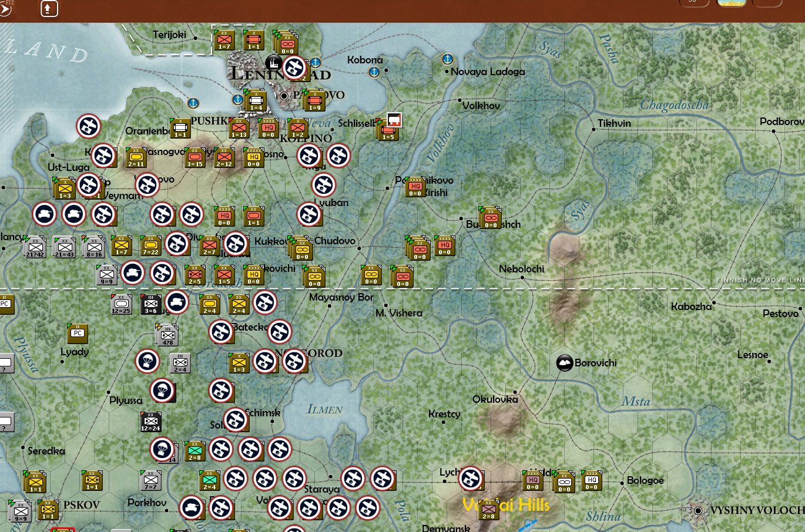Click the anchor port icon west of Kobona
This screenshot has width=805, height=532.
(x=374, y=72)
